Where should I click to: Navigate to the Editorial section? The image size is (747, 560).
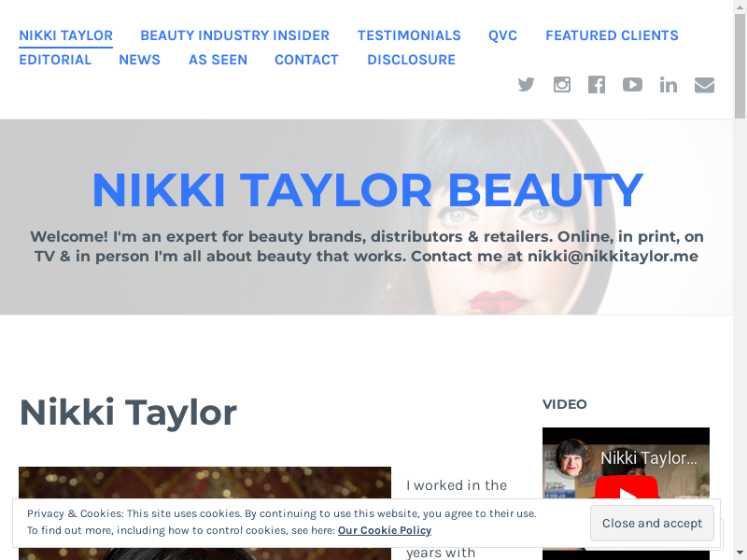point(55,60)
